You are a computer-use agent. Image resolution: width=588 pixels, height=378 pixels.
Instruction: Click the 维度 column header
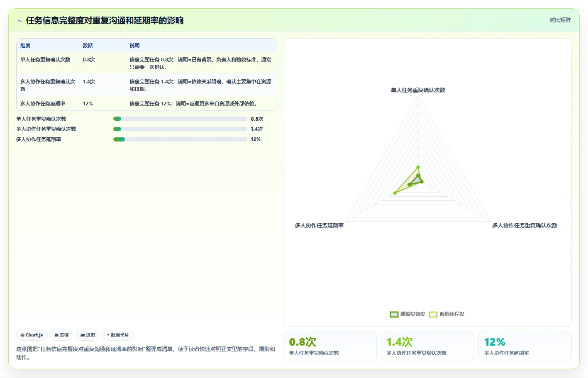click(25, 46)
